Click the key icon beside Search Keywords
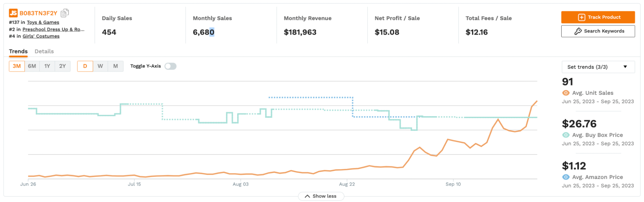 [x=578, y=31]
